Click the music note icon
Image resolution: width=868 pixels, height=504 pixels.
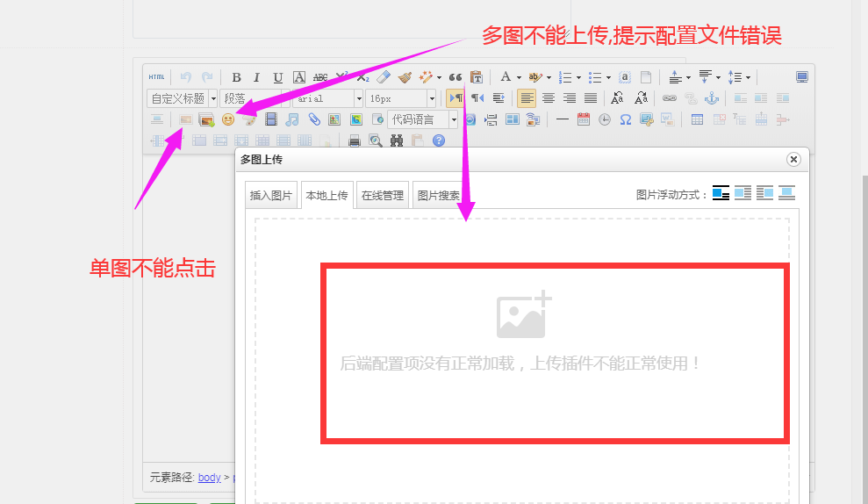(x=292, y=119)
